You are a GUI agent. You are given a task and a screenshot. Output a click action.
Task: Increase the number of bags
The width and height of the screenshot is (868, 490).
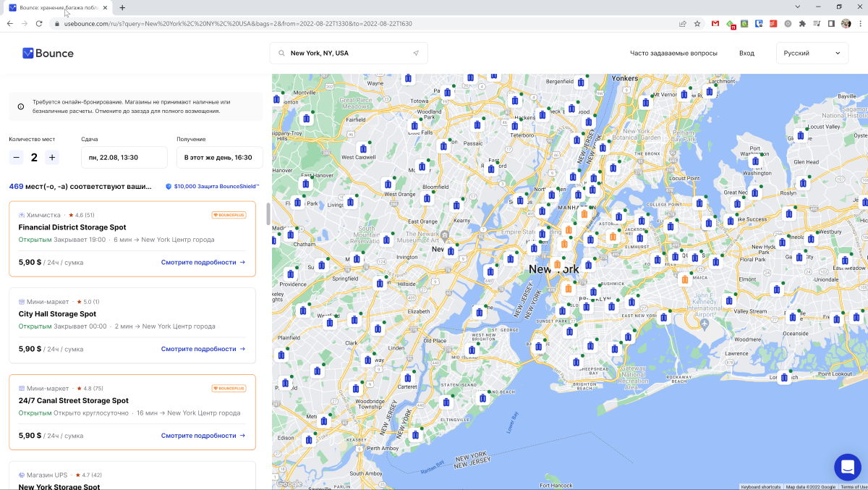point(51,157)
